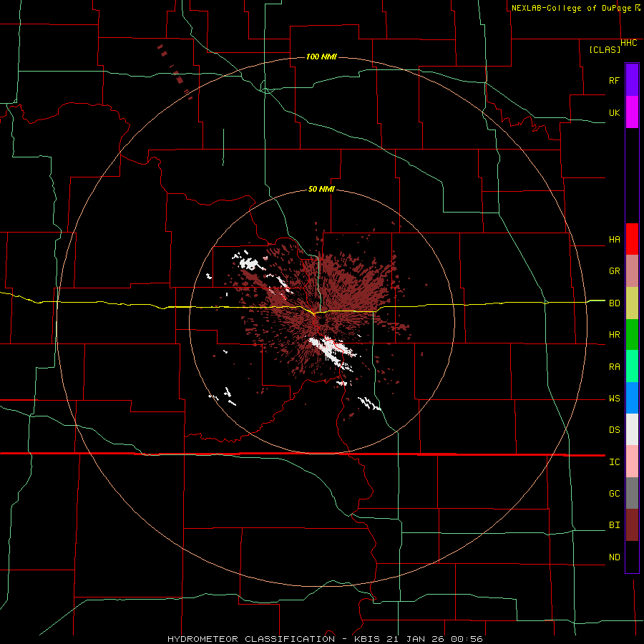
Task: Select the BD yellow legend swatch
Action: (x=632, y=303)
